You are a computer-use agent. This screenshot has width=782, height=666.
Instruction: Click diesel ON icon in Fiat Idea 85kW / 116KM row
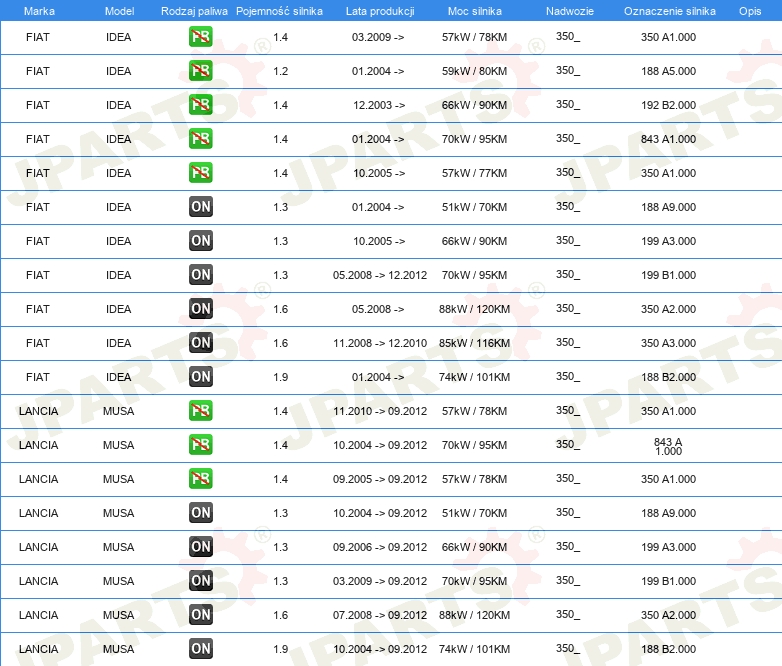[x=200, y=342]
